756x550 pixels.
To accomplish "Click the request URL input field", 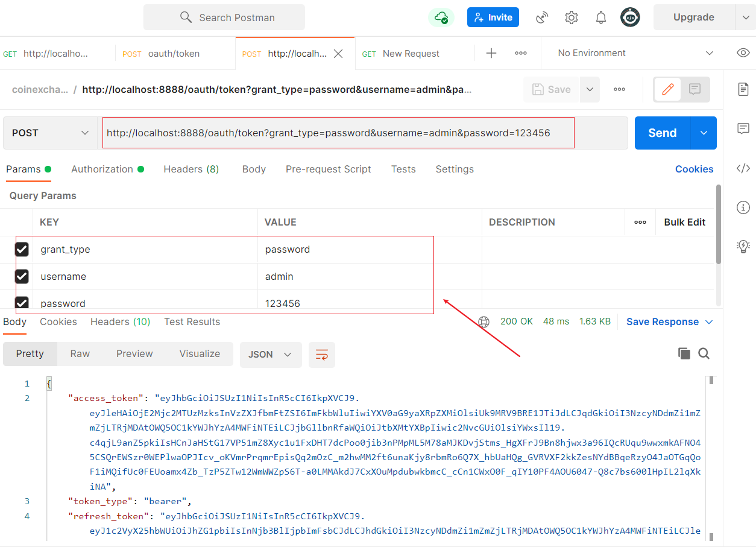I will (338, 133).
